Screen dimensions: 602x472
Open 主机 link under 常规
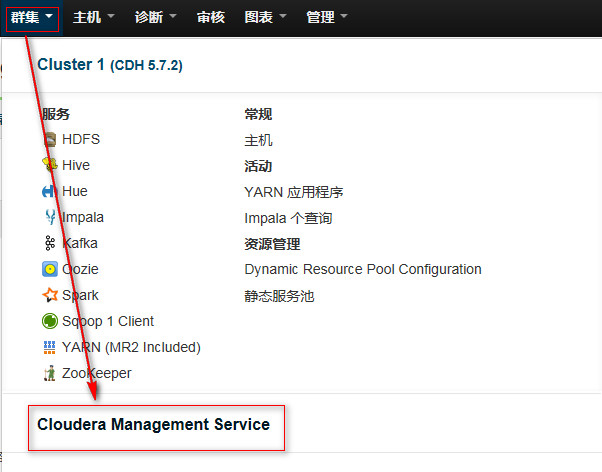click(x=258, y=140)
